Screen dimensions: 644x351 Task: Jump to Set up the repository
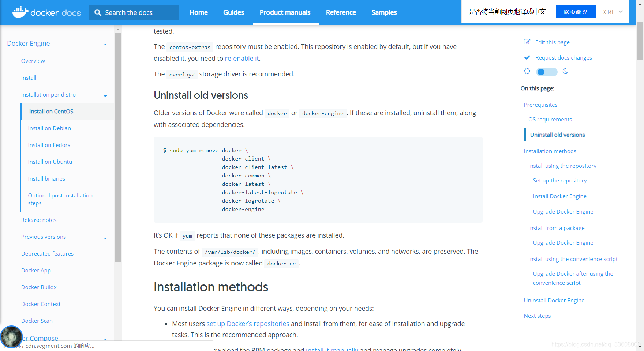[560, 180]
